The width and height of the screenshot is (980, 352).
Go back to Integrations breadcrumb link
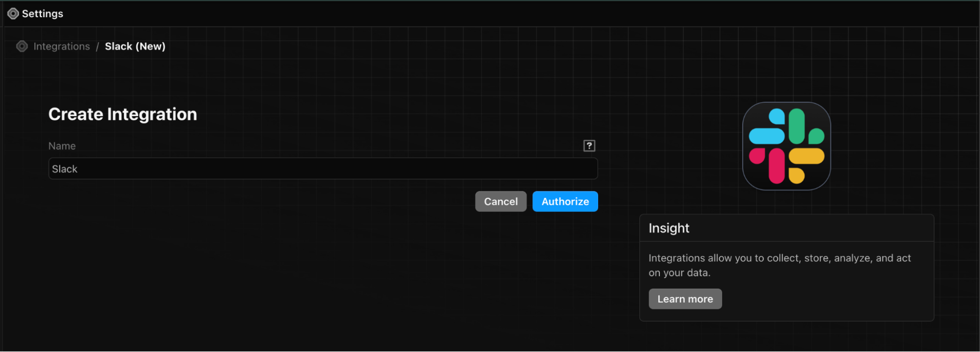pyautogui.click(x=62, y=47)
